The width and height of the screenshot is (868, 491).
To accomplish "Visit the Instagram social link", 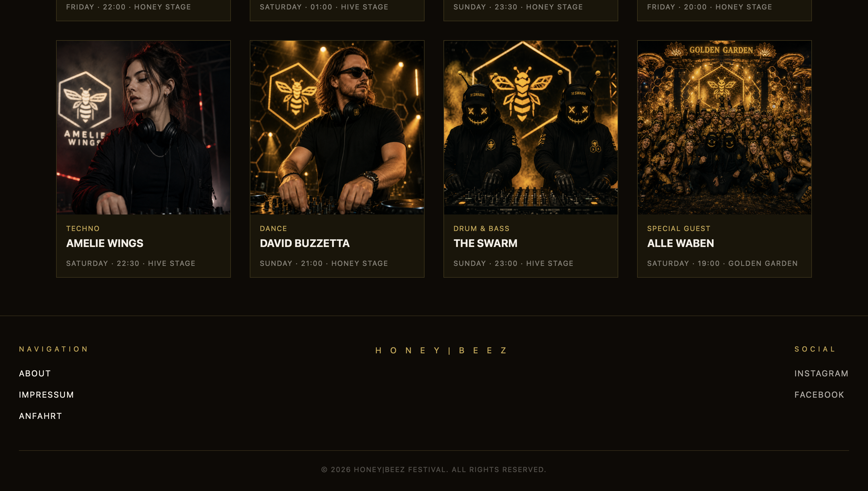I will click(821, 373).
